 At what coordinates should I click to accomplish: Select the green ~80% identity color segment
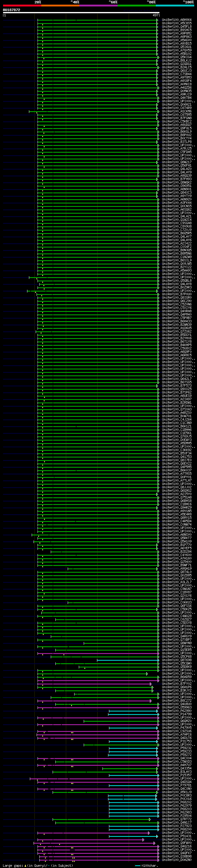point(137,6)
